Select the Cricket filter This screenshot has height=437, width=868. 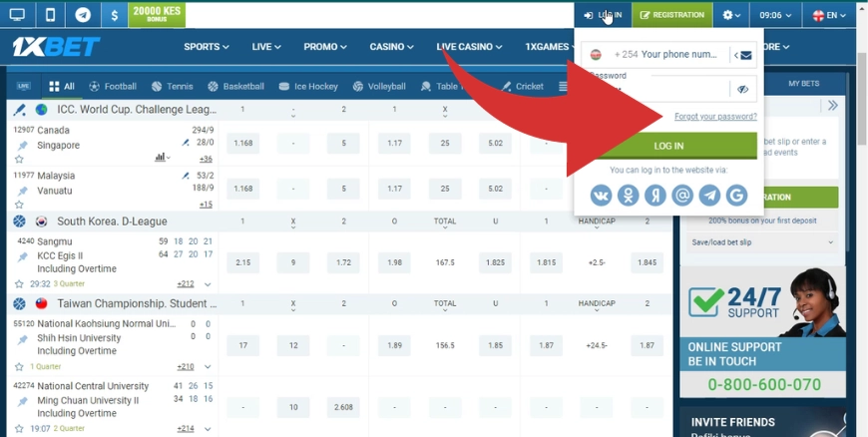pyautogui.click(x=523, y=87)
